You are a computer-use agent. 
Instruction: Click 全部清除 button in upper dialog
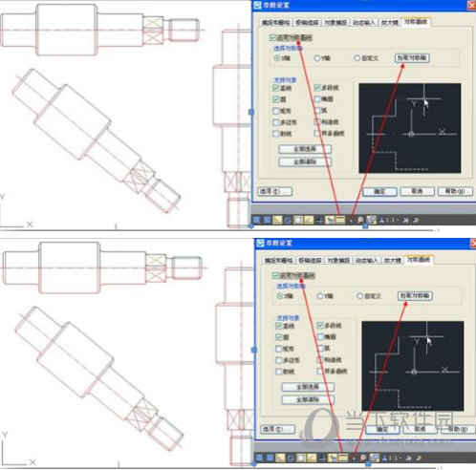[305, 161]
